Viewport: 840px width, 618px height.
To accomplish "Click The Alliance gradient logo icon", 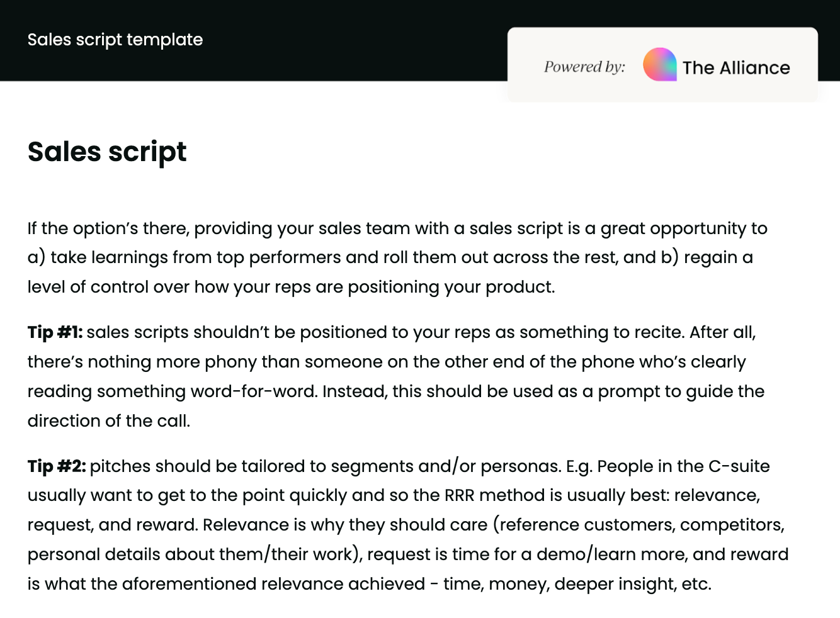I will (659, 65).
